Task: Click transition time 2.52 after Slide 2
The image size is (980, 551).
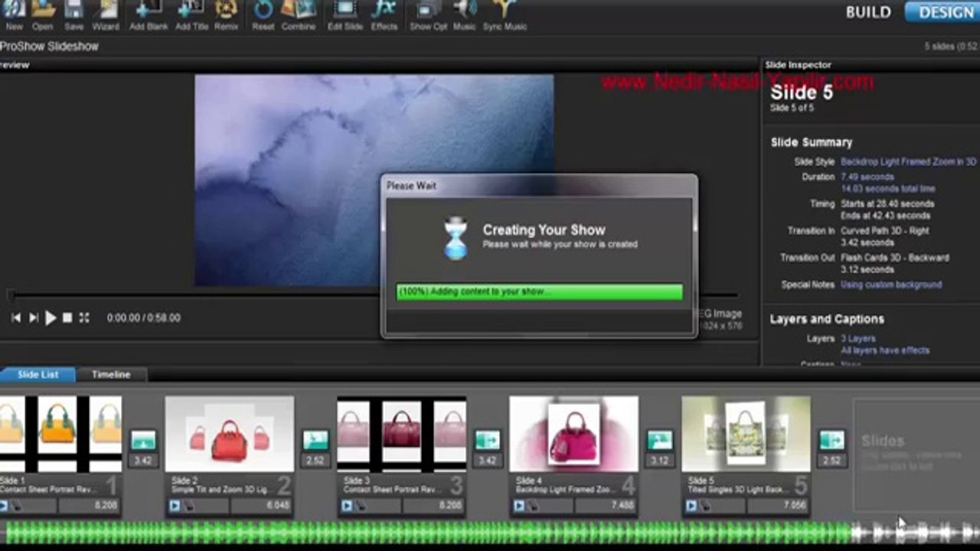Action: [x=315, y=461]
